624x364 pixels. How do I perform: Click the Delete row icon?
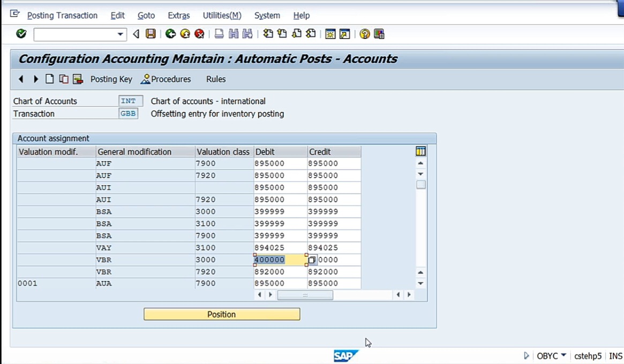pyautogui.click(x=78, y=79)
